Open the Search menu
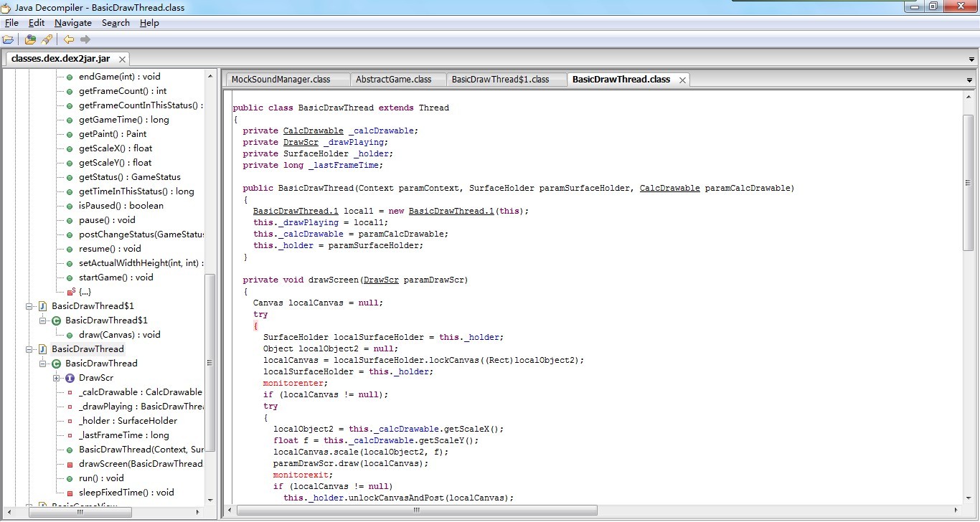 pos(116,23)
